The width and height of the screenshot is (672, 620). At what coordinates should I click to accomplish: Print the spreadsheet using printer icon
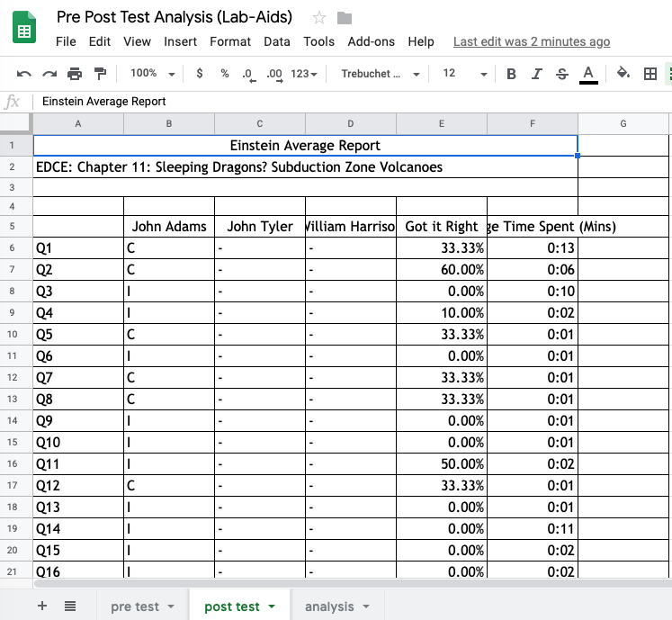point(75,74)
